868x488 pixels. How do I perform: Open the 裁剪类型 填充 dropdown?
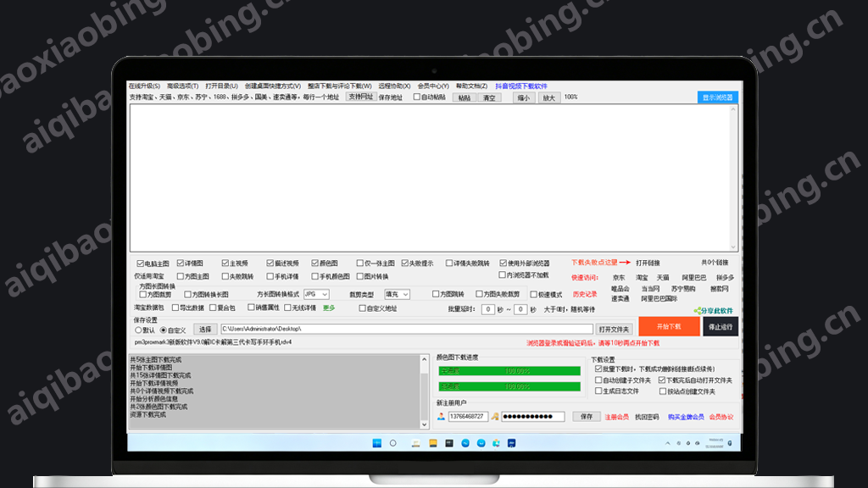click(x=397, y=294)
